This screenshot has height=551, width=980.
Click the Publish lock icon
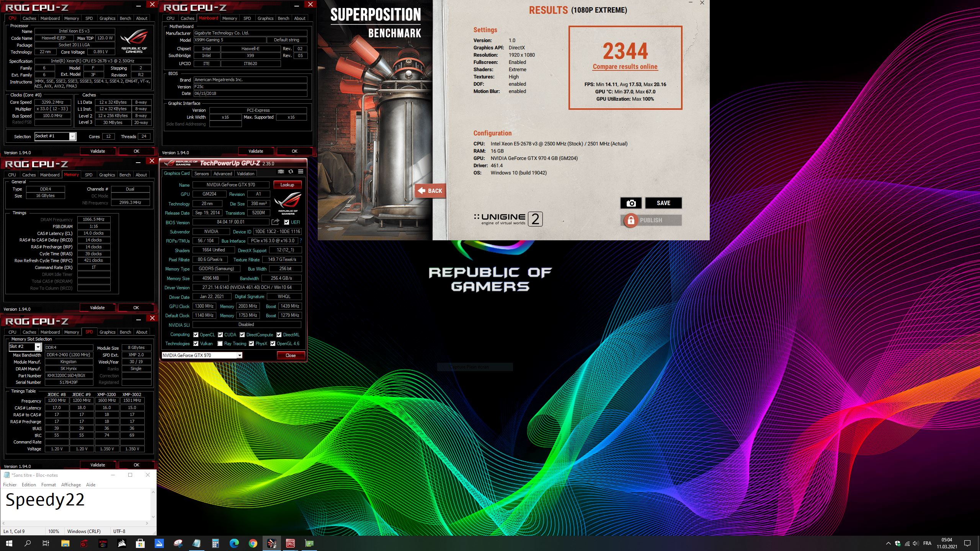631,220
